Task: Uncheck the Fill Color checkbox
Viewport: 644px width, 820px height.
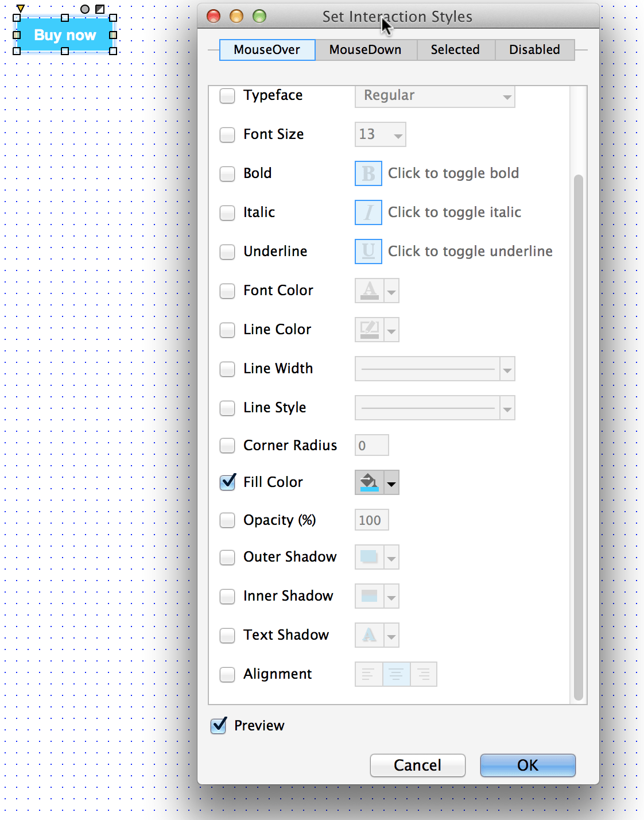Action: (x=228, y=482)
